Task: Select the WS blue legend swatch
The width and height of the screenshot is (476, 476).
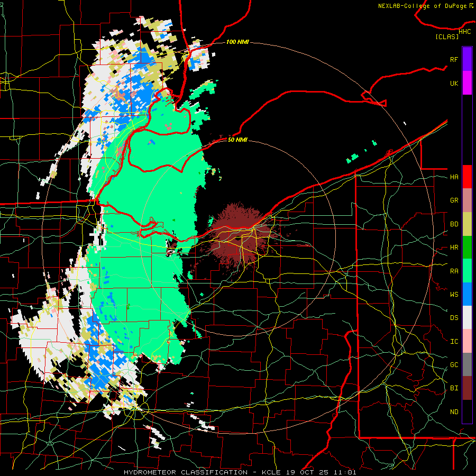Action: tap(467, 294)
